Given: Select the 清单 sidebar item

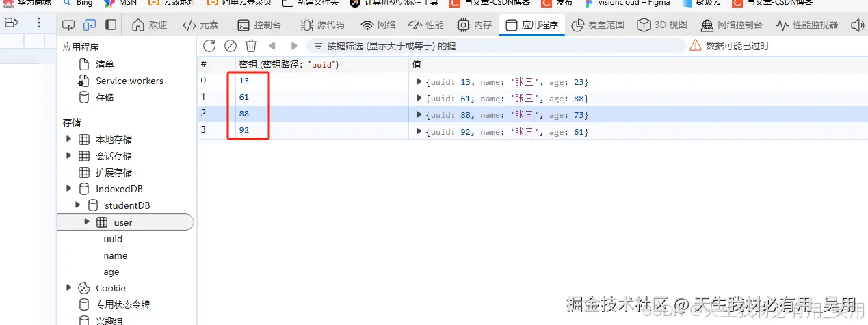Looking at the screenshot, I should (x=105, y=64).
